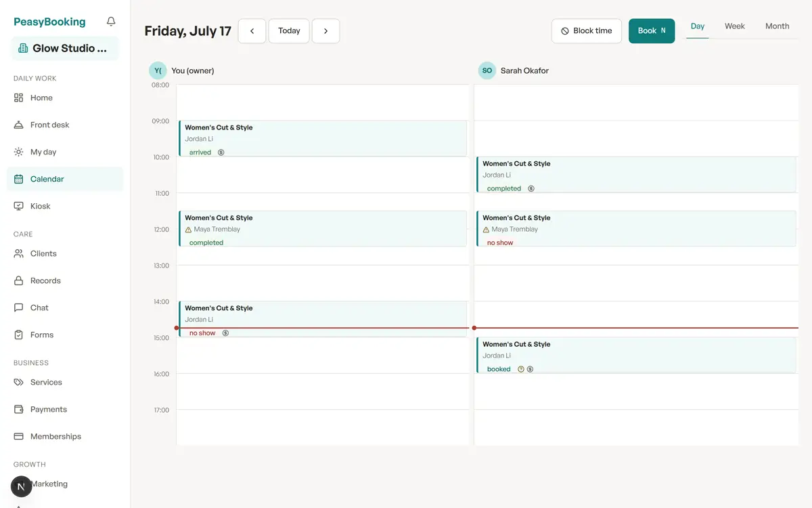Screen dimensions: 812x508
Task: Open the Glow Studio workspace switcher
Action: click(65, 48)
